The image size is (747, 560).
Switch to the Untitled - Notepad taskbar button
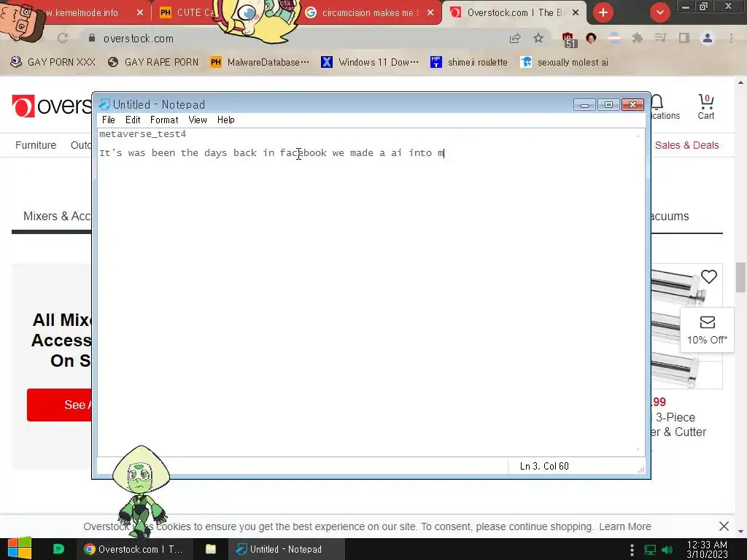pyautogui.click(x=286, y=549)
